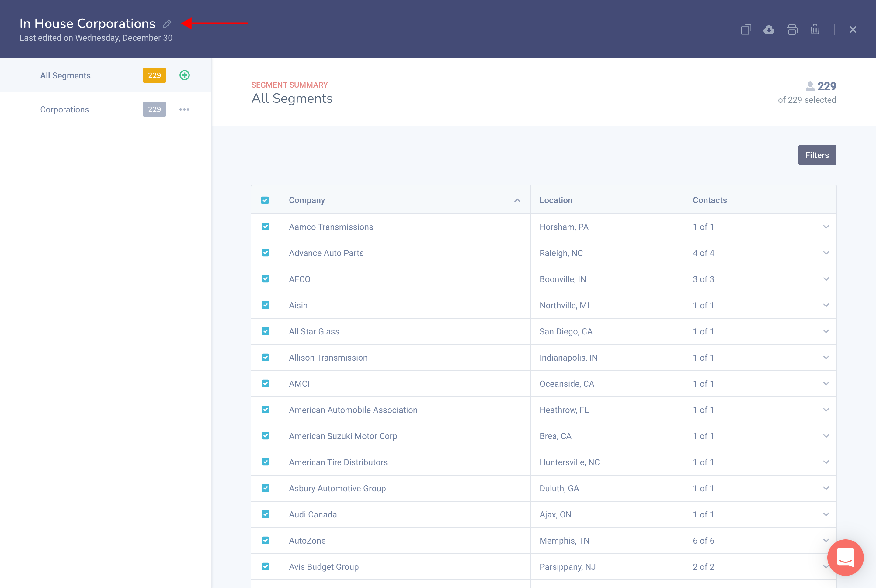Click '6 of 6' contacts value
Viewport: 876px width, 588px height.
[704, 541]
